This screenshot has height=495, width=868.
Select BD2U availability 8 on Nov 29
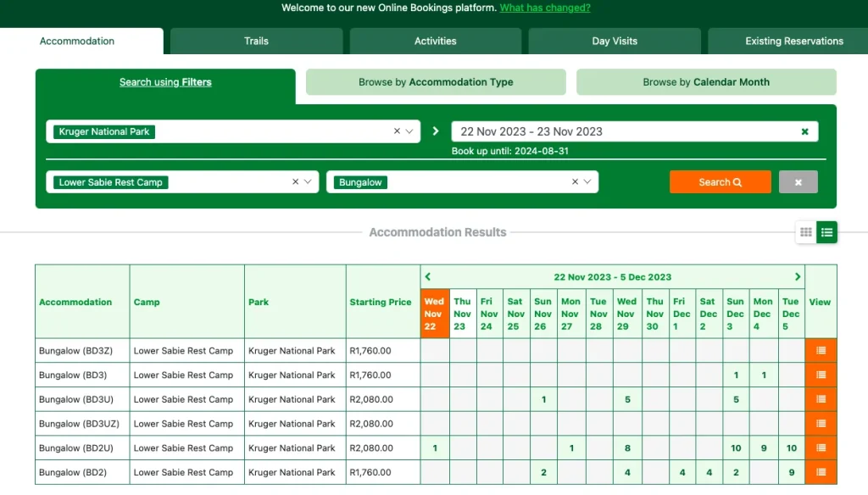[627, 448]
